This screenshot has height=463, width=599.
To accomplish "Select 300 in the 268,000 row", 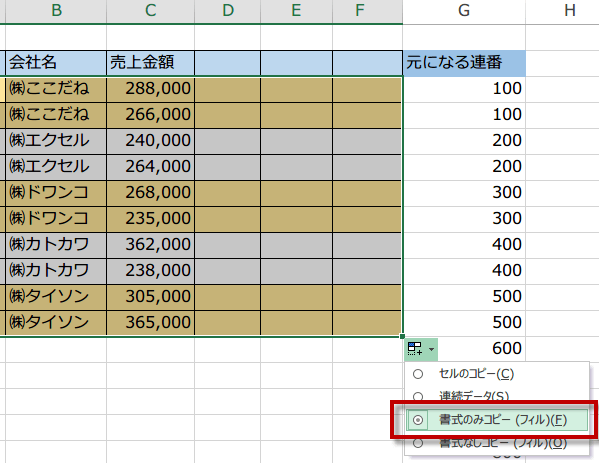I will point(464,193).
